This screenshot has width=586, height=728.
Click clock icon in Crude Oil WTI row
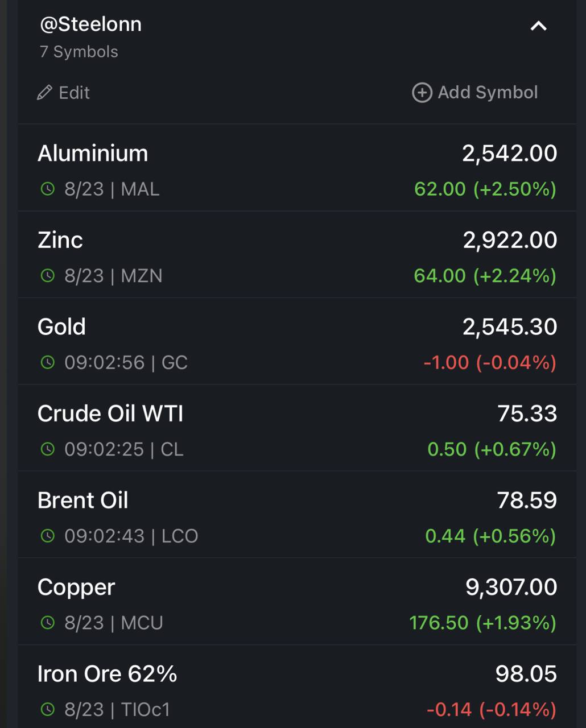click(x=48, y=449)
